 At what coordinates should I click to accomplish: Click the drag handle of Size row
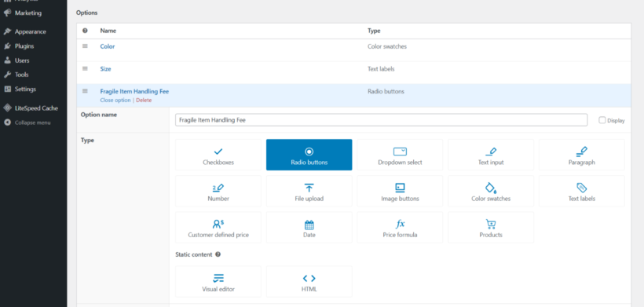[85, 69]
